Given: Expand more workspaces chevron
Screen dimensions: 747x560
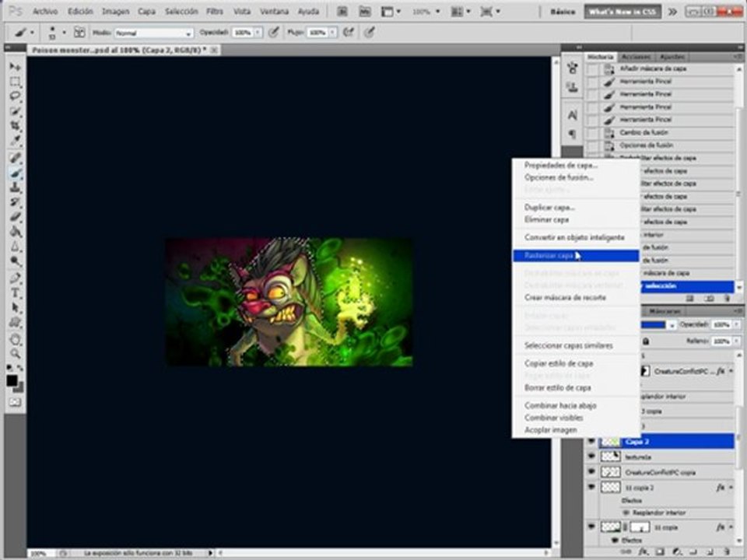Looking at the screenshot, I should point(672,12).
